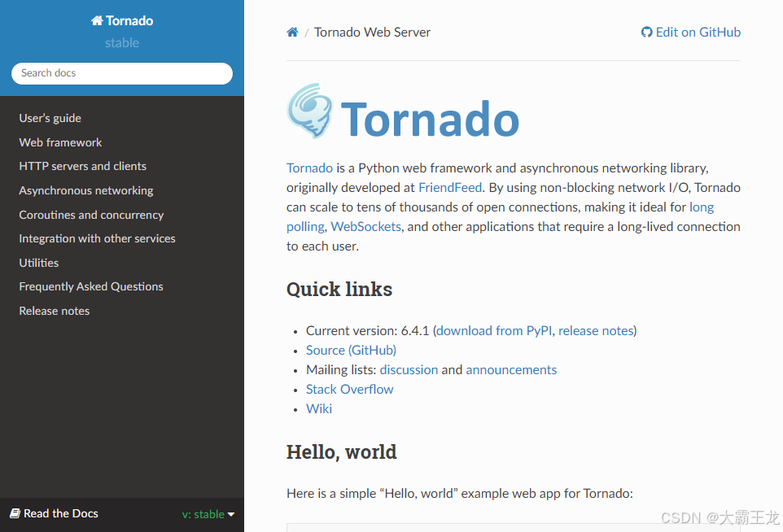Click the stable version label under title
783x532 pixels.
pyautogui.click(x=122, y=43)
